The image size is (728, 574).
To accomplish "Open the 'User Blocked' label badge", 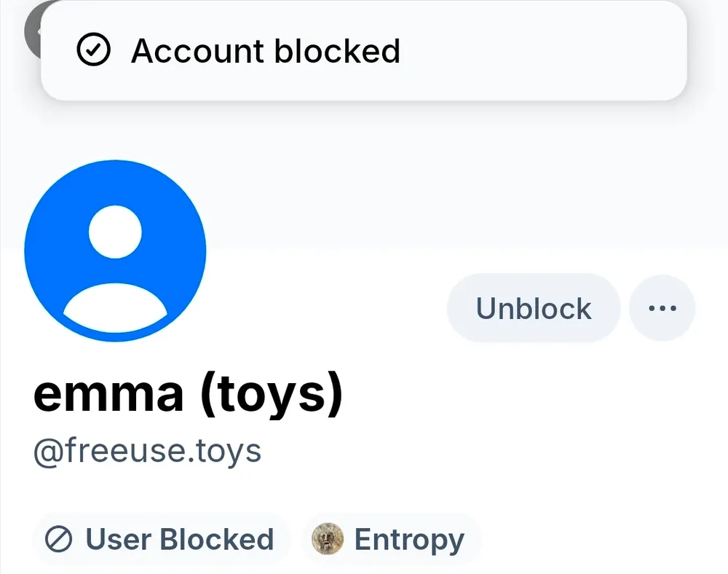I will [162, 540].
